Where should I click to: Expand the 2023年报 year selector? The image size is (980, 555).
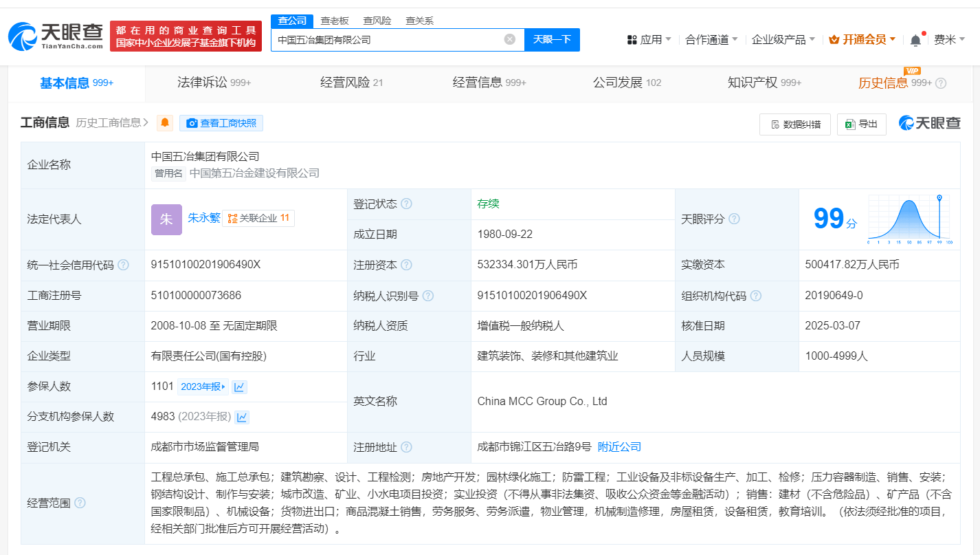[x=203, y=387]
